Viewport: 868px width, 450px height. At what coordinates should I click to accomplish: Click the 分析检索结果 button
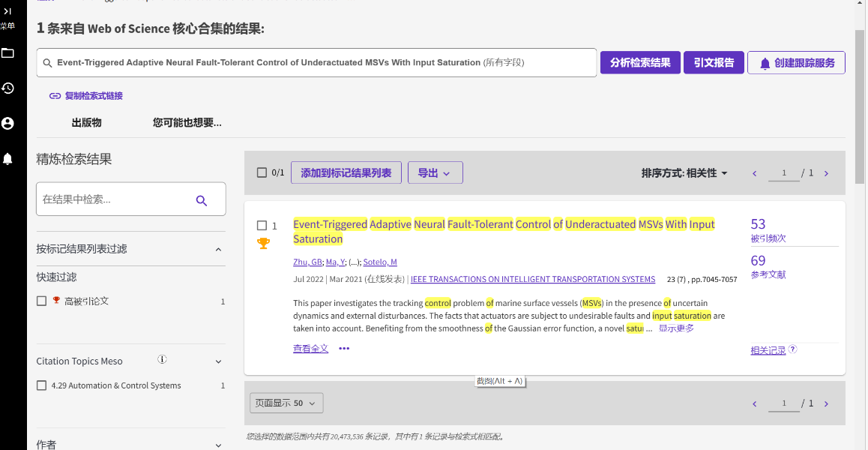(x=639, y=63)
